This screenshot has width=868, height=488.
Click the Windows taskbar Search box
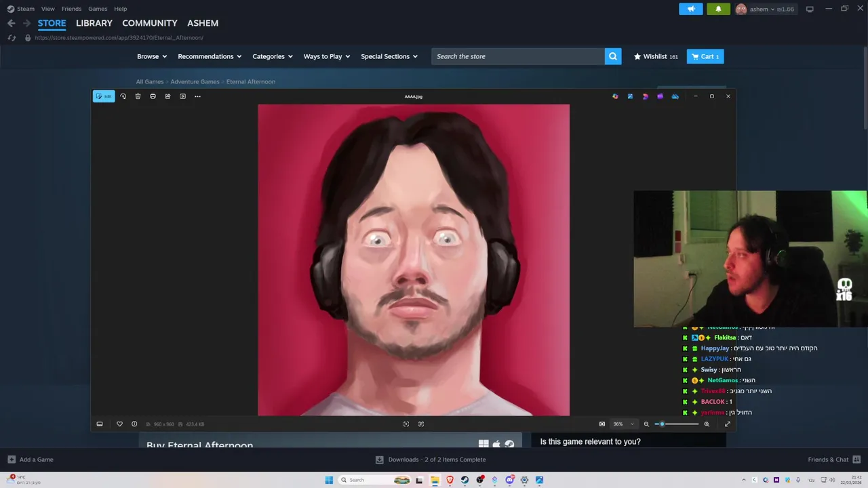tap(375, 480)
